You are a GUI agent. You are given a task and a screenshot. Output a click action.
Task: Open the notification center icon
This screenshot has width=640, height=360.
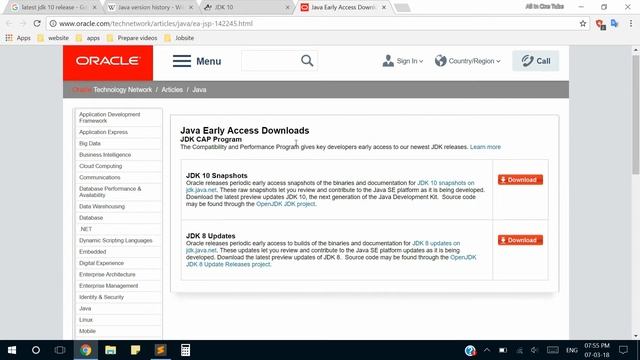(623, 350)
